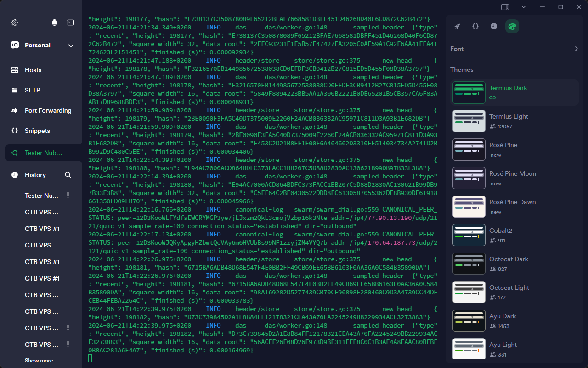This screenshot has height=368, width=588.
Task: Open the settings gear in the sidebar
Action: (x=15, y=23)
